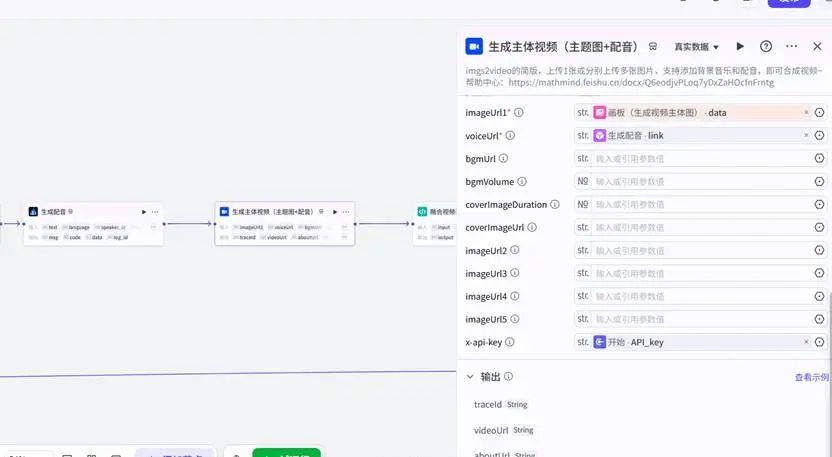This screenshot has height=457, width=832.
Task: Open the mathmind.feishu.cn help link
Action: [641, 82]
